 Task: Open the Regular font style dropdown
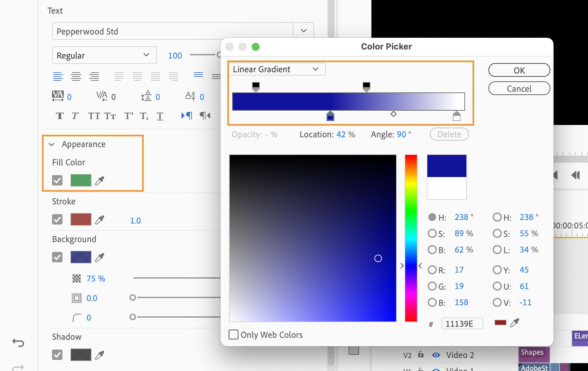(146, 55)
